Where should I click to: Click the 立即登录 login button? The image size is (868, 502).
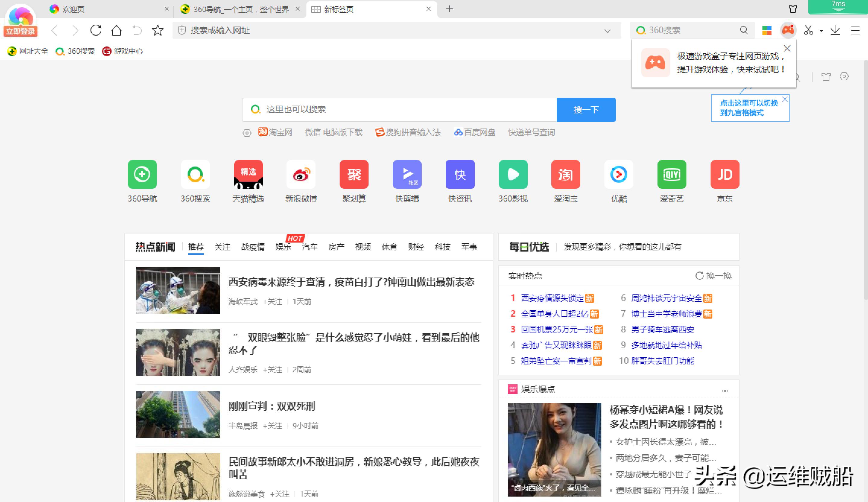pos(20,31)
